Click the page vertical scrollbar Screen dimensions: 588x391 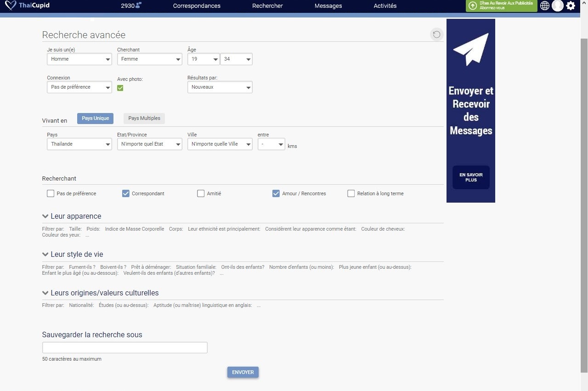click(x=584, y=207)
